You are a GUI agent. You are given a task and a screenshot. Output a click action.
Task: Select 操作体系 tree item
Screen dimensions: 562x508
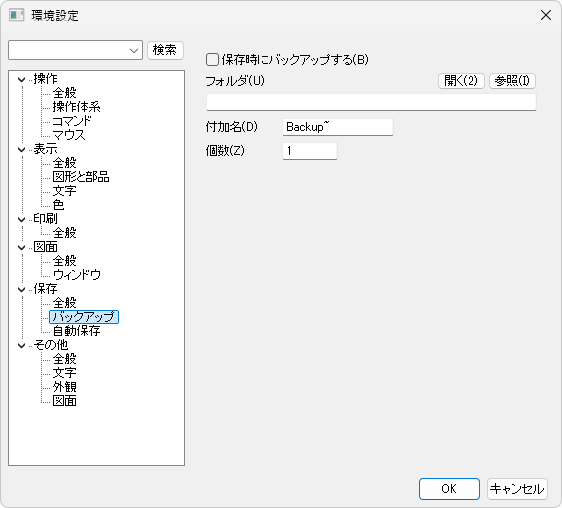pos(76,107)
